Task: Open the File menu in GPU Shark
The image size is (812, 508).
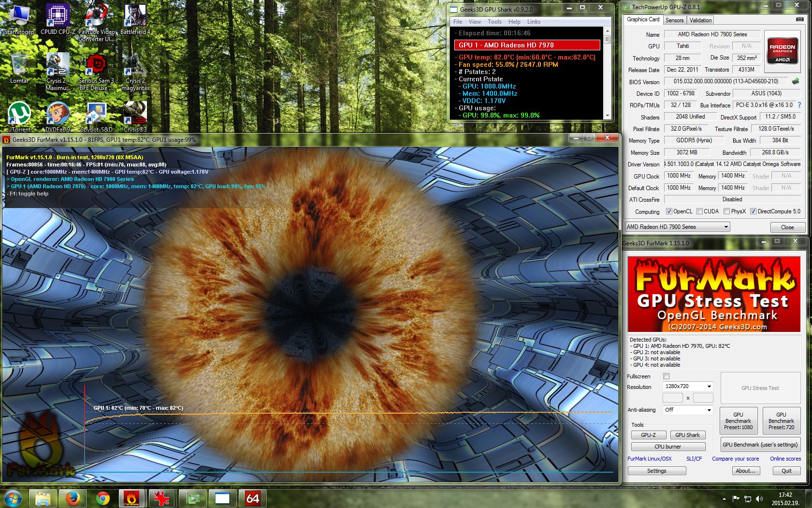Action: click(x=458, y=22)
